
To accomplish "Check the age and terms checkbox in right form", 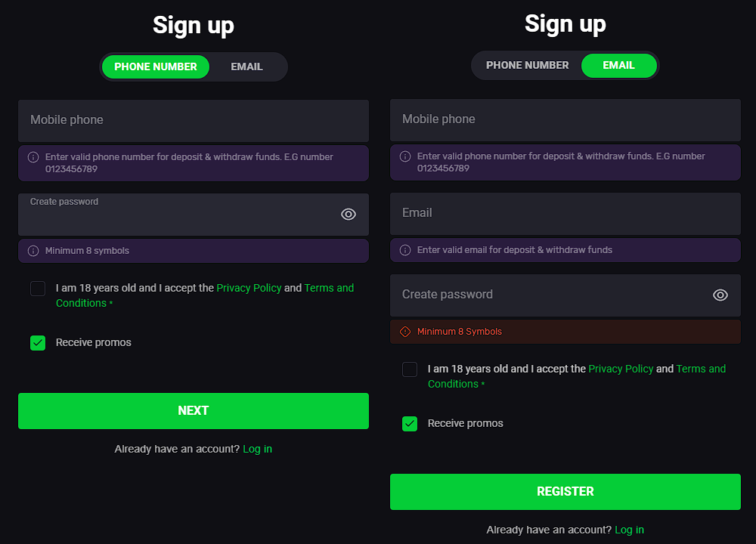I will tap(410, 369).
